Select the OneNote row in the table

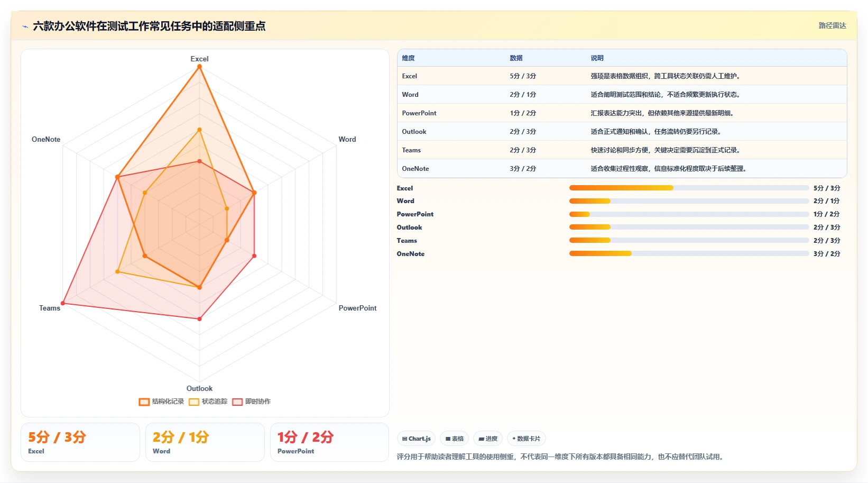622,169
